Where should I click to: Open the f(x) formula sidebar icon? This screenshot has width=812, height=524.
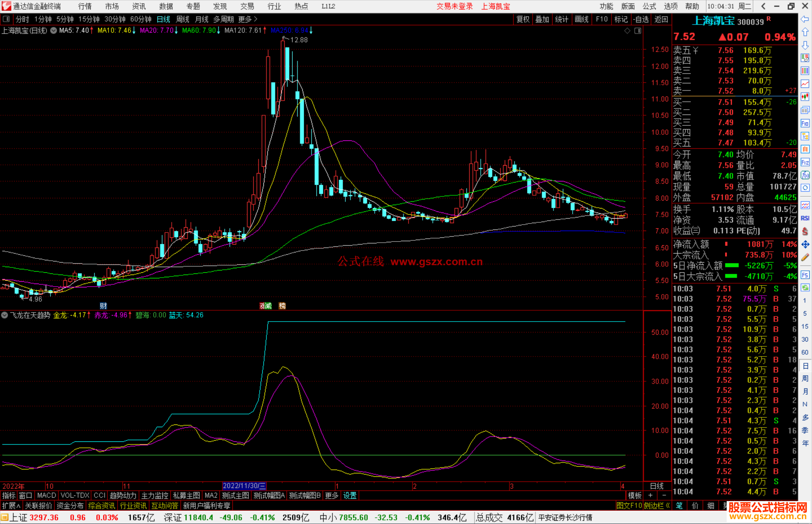tap(805, 175)
